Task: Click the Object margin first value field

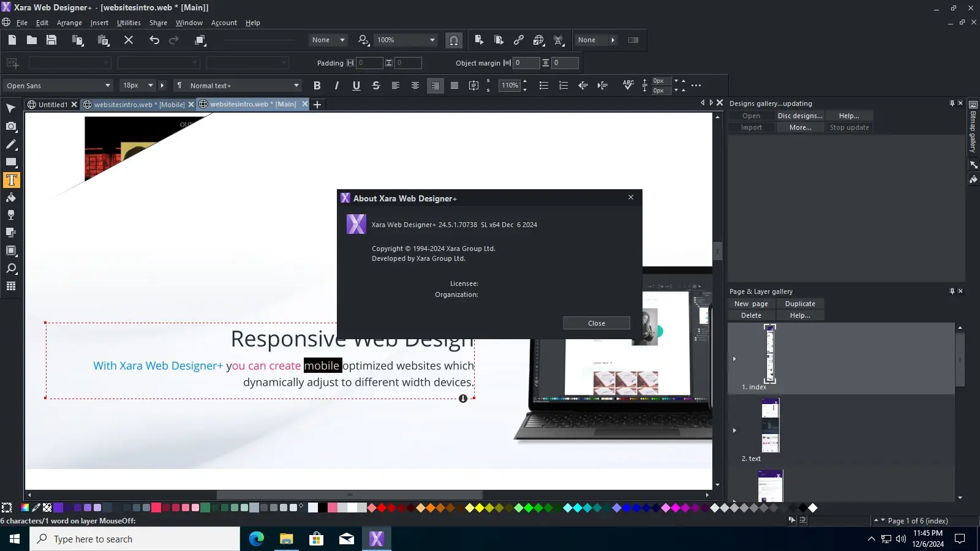Action: tap(526, 63)
